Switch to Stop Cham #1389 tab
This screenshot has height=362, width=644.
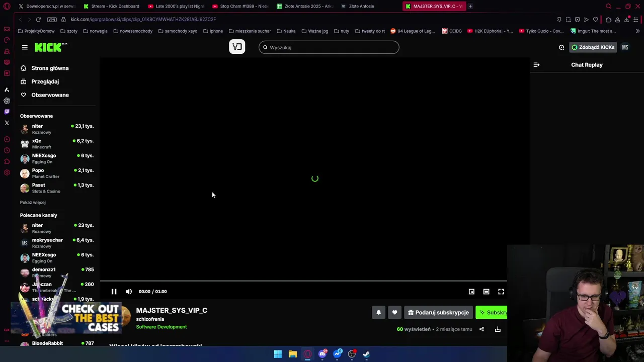point(240,6)
